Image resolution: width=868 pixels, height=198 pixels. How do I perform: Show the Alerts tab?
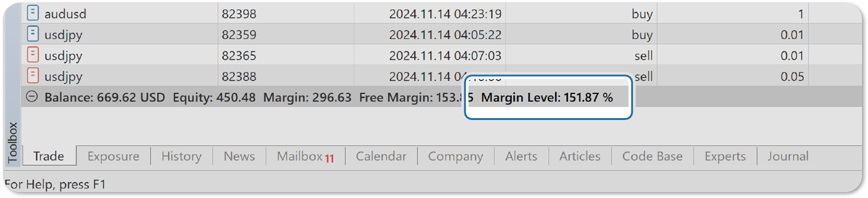pos(521,156)
